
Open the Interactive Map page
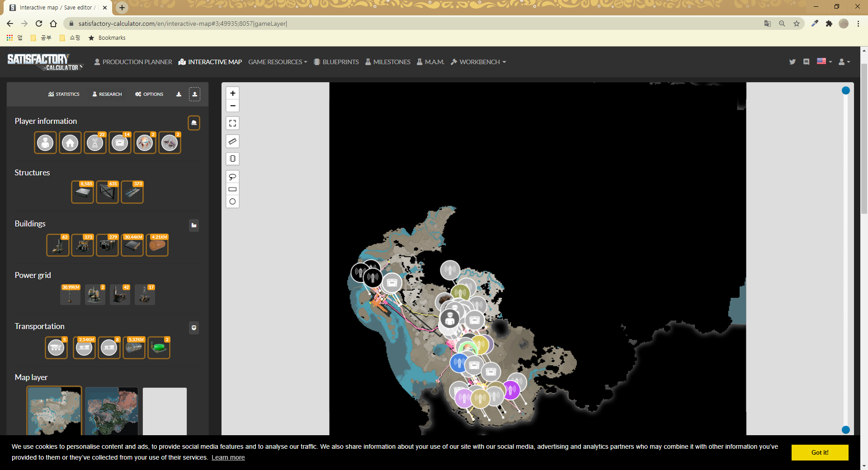[210, 62]
